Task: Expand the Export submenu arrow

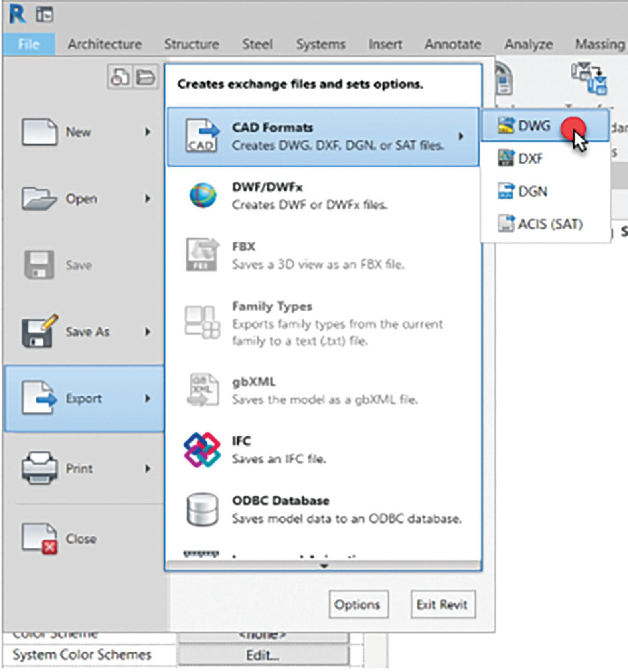Action: tap(148, 398)
